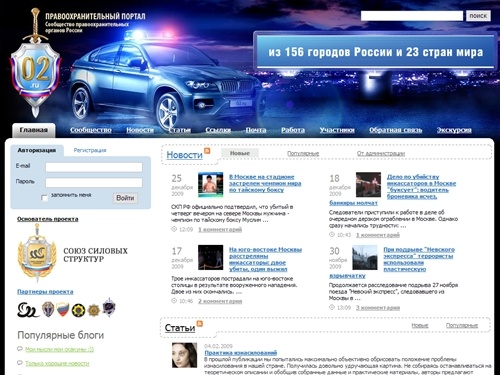Click the Союз Силовых Структур emblem

click(x=37, y=253)
